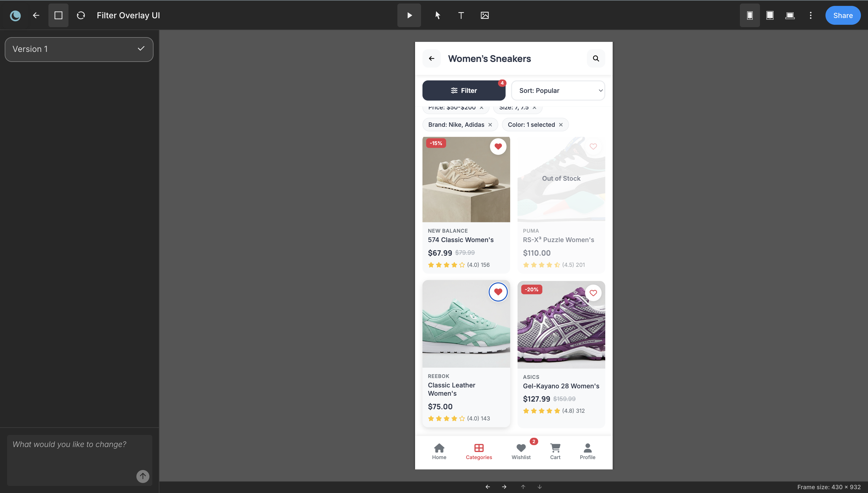Open the Filter overlay button
This screenshot has height=493, width=868.
(x=464, y=91)
